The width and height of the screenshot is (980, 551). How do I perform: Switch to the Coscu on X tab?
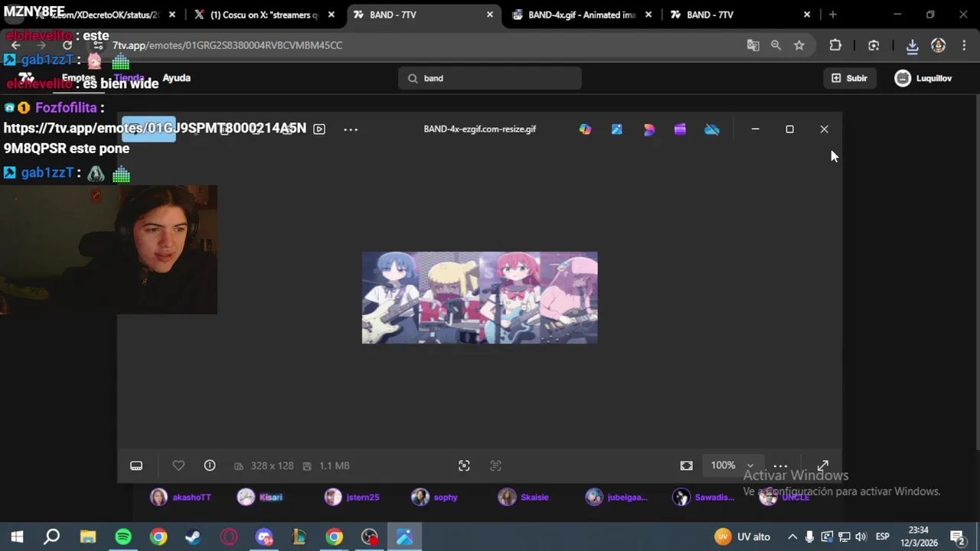point(264,15)
